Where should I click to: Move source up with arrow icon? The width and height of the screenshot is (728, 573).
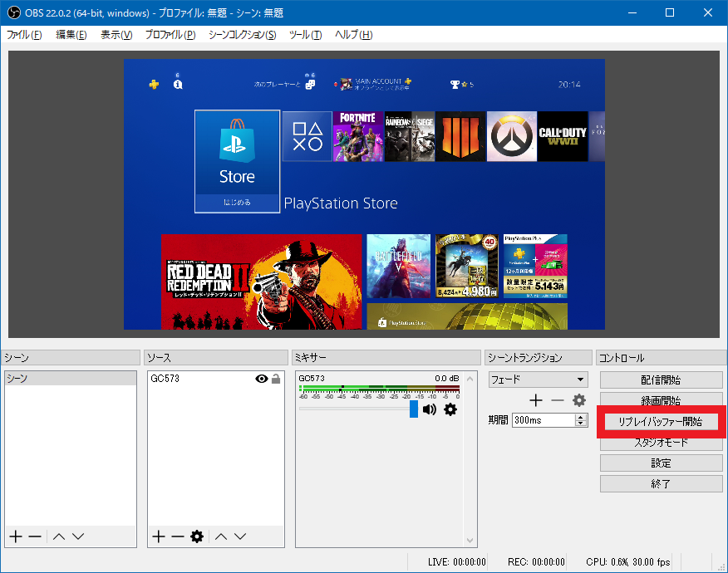tap(221, 536)
